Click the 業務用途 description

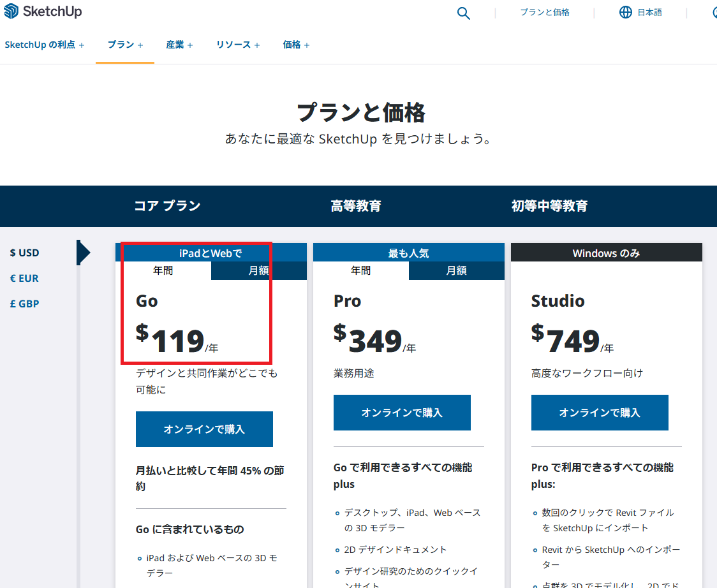(354, 373)
